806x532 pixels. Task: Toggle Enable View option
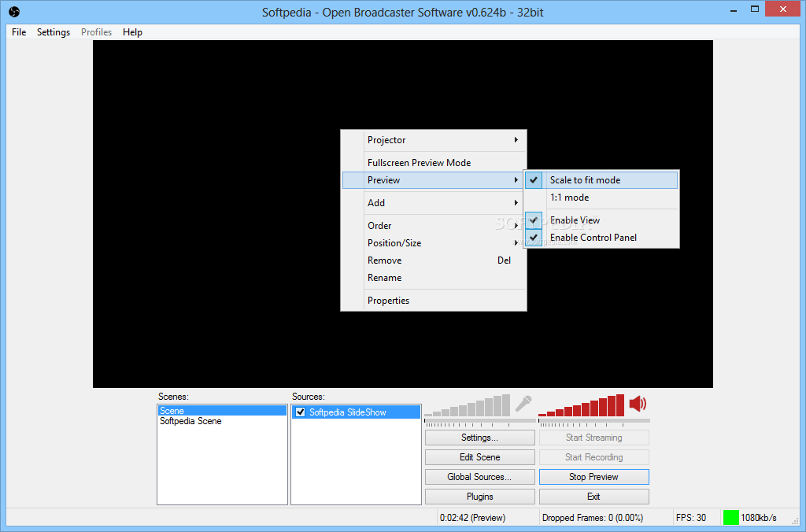click(575, 220)
